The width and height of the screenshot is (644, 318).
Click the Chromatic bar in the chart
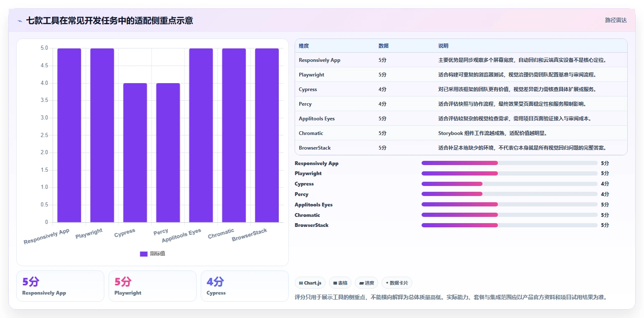click(234, 135)
